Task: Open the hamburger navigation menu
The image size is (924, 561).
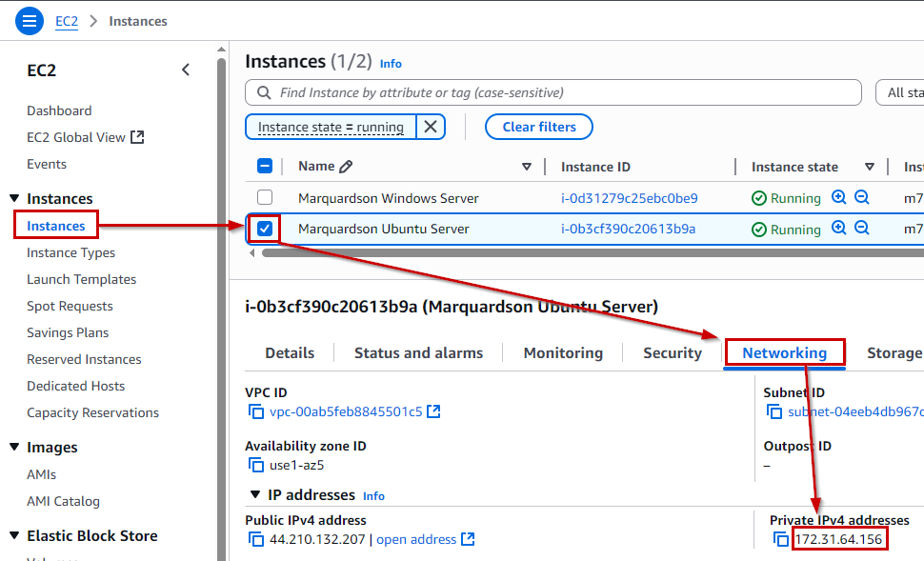Action: click(x=30, y=20)
